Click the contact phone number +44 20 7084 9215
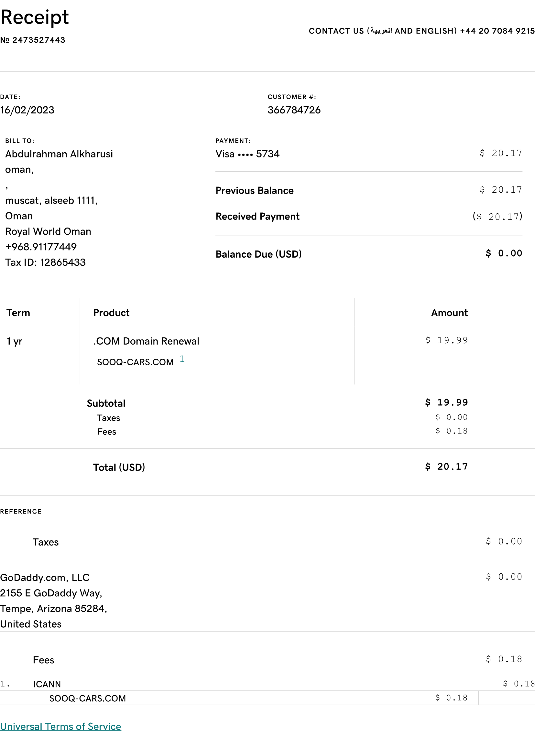Image resolution: width=535 pixels, height=756 pixels. pos(497,31)
